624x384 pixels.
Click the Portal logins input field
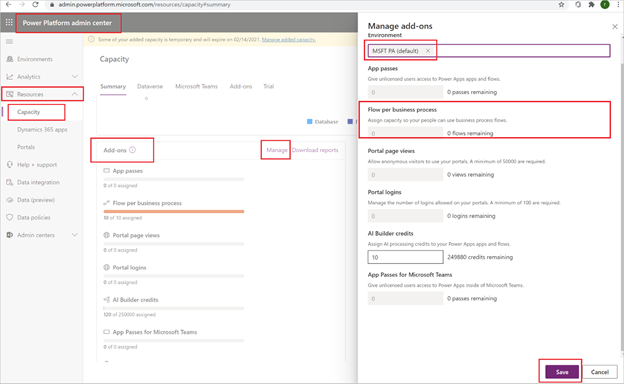coord(405,216)
